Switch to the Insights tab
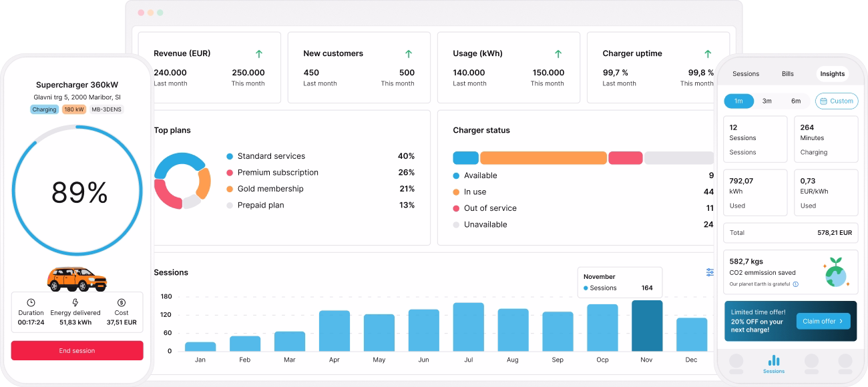The height and width of the screenshot is (387, 868). tap(833, 74)
